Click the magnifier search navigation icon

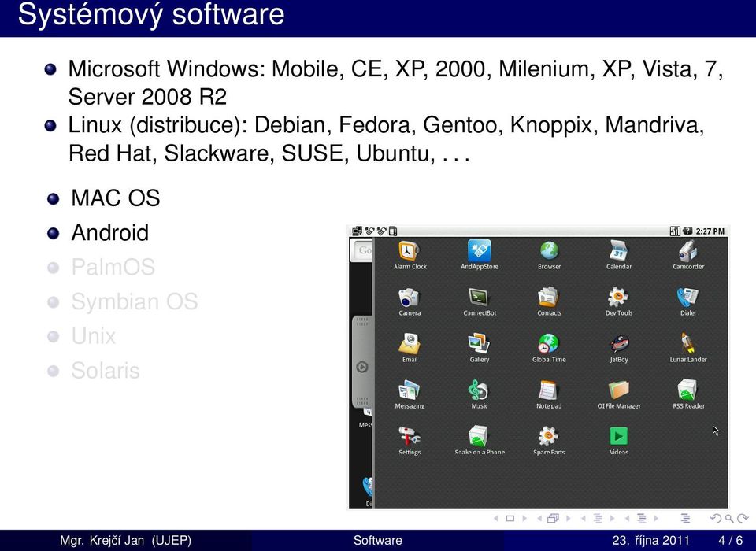[729, 518]
